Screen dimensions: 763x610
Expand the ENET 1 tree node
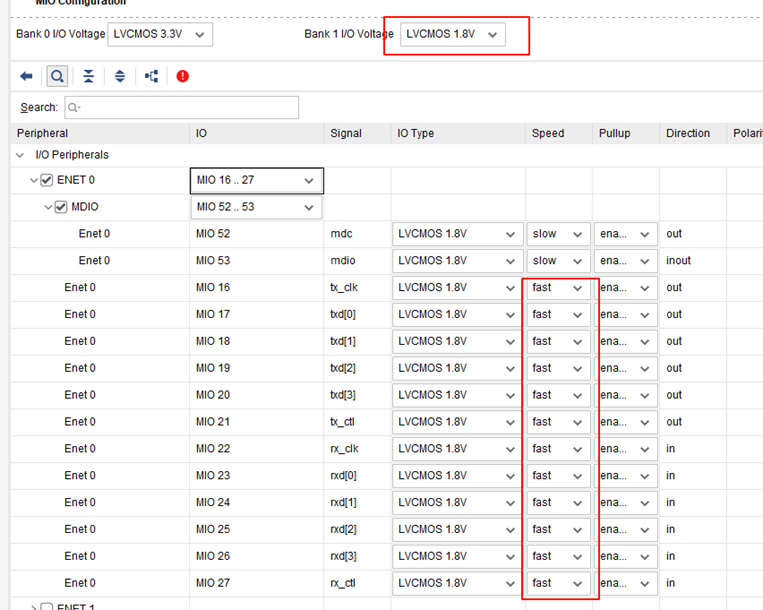[34, 607]
